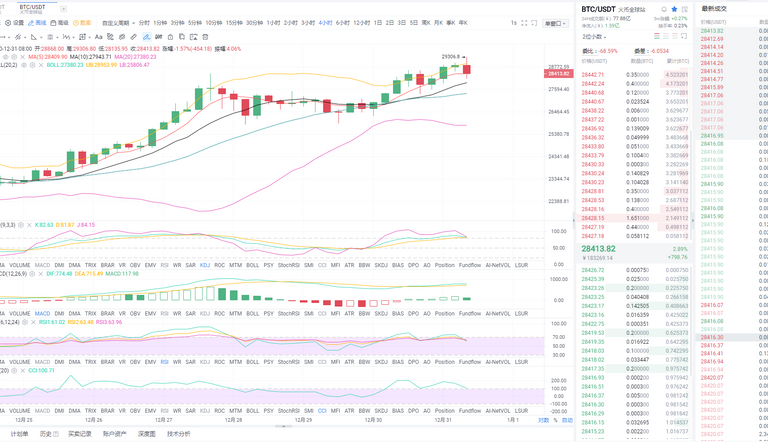Select the 4小时 timeframe
Viewport: 768px width, 442px height.
click(325, 23)
